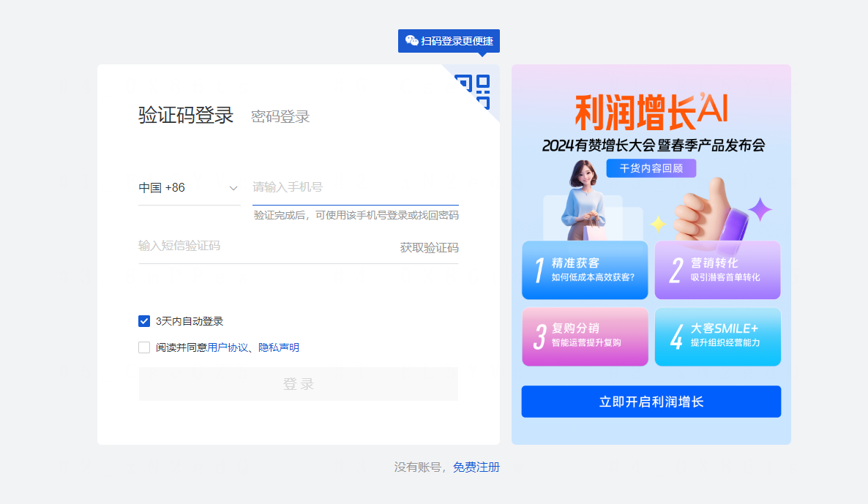Open the 用户协议 link
The height and width of the screenshot is (504, 868).
(228, 347)
